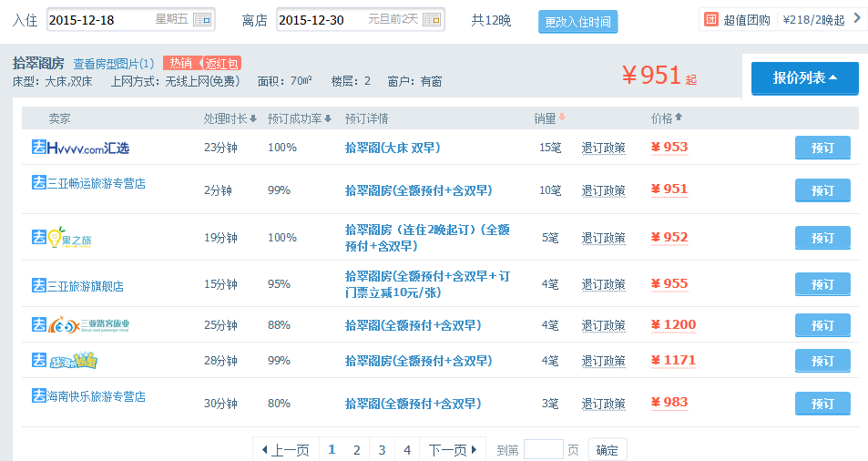Click the 果之旅 seller logo
The height and width of the screenshot is (461, 868).
point(61,238)
